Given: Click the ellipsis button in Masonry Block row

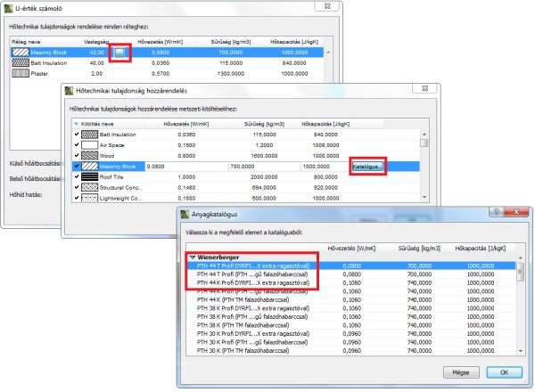Looking at the screenshot, I should [119, 53].
